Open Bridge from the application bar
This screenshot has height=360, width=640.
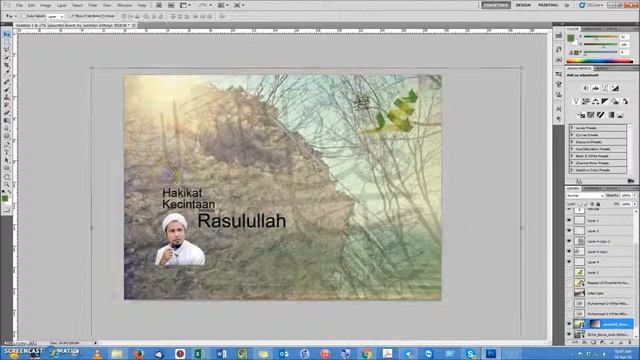160,5
